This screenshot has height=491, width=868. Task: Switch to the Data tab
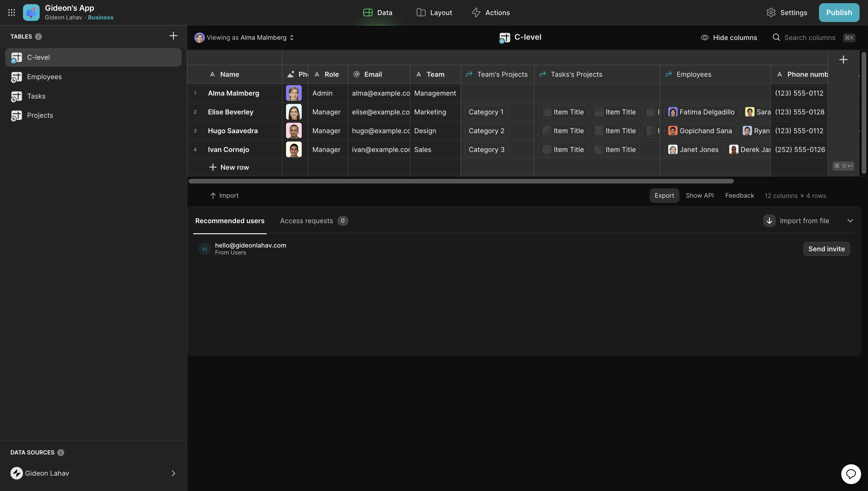click(x=378, y=12)
